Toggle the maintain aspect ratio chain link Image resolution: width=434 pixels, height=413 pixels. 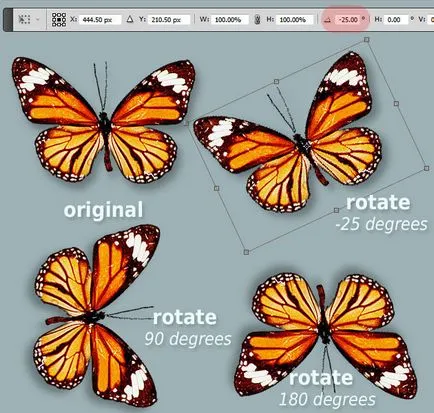coord(257,20)
